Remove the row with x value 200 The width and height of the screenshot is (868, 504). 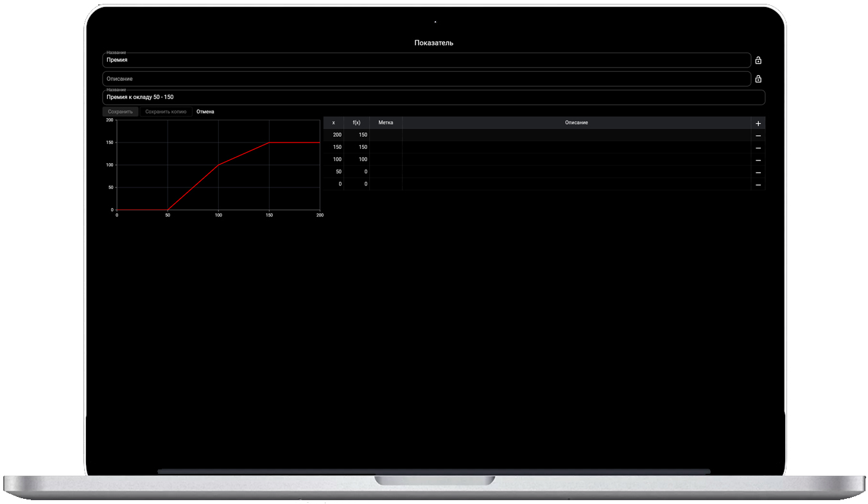pos(758,135)
